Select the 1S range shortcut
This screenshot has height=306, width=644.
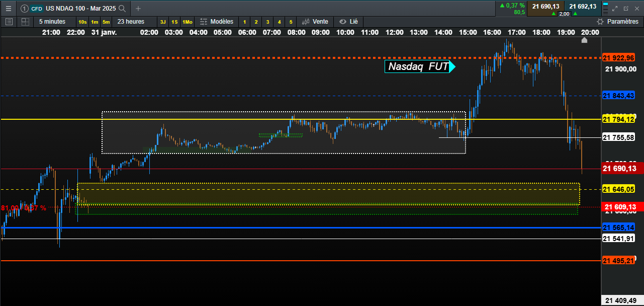pos(174,22)
